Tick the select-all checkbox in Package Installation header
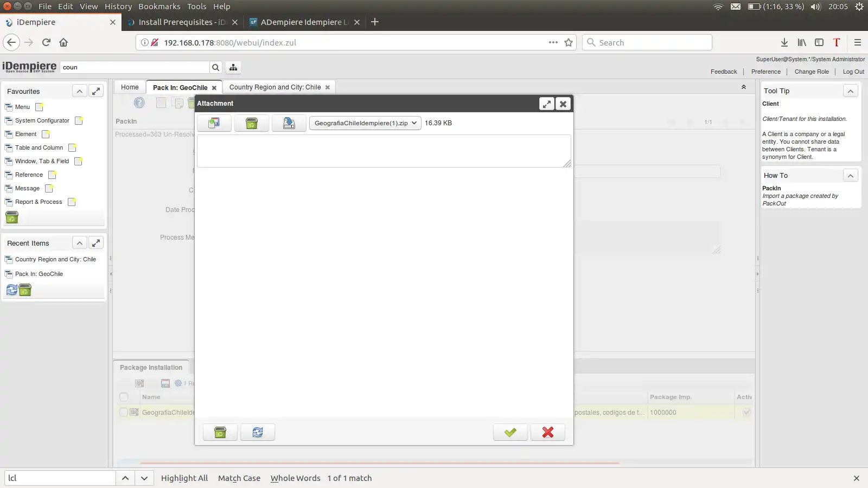Viewport: 868px width, 488px height. click(124, 397)
